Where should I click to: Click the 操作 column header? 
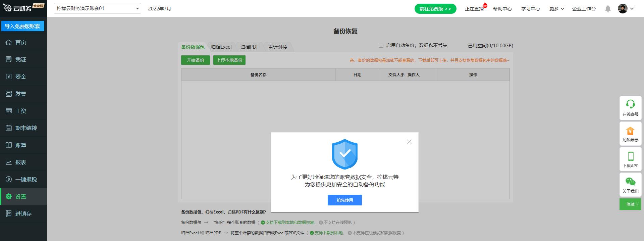473,75
